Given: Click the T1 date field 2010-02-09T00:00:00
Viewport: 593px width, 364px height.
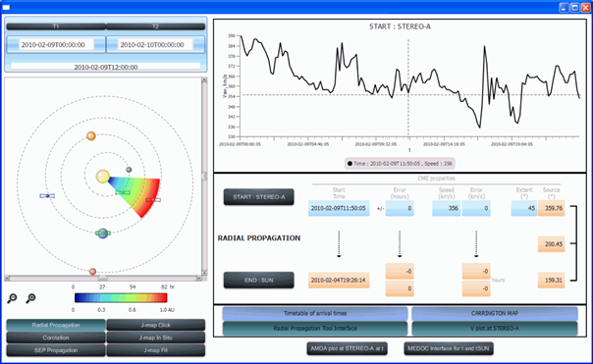Looking at the screenshot, I should [x=56, y=44].
